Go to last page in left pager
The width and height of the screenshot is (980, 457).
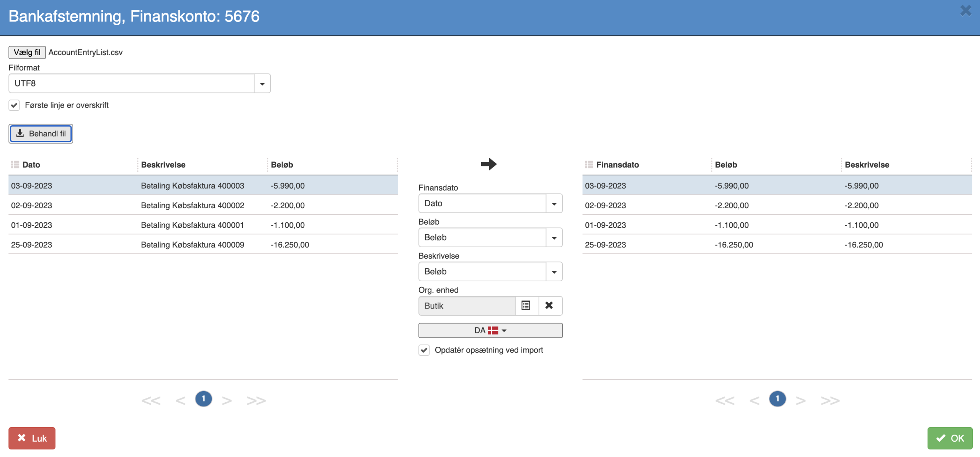coord(256,400)
